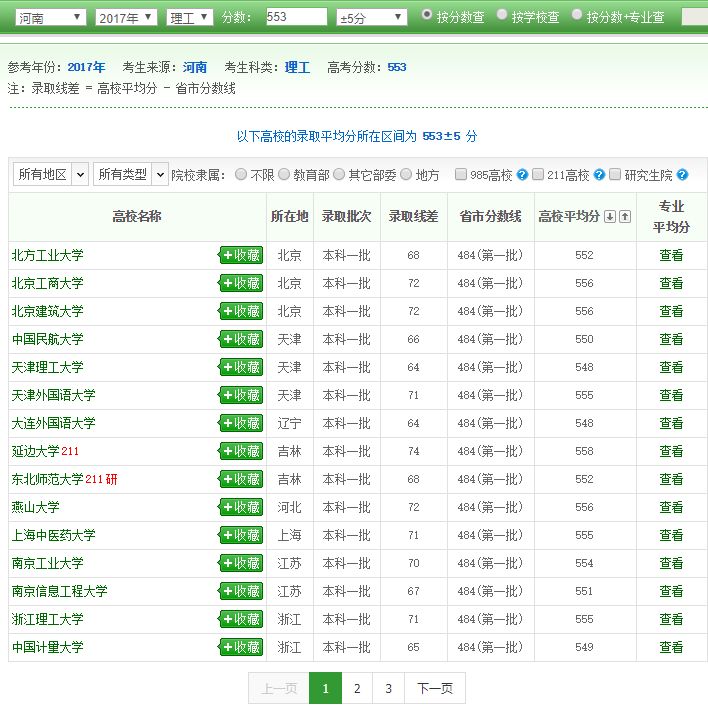Screen dimensions: 708x710
Task: Add 中国民航大学 to favorites with +收藏
Action: click(241, 339)
